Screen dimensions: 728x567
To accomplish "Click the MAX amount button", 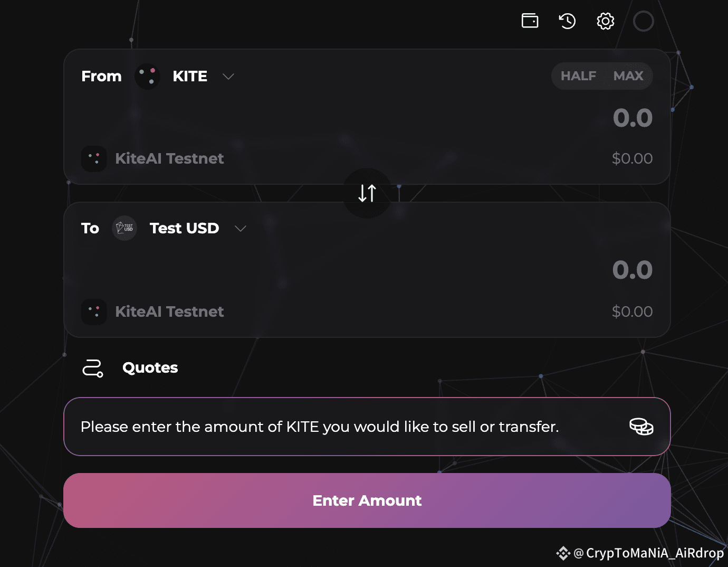I will coord(628,76).
